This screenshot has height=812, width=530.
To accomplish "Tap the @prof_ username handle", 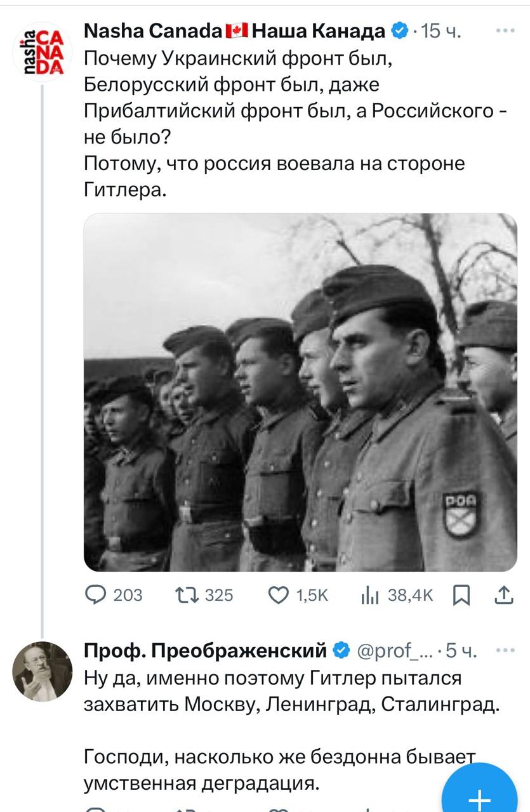I will click(x=392, y=650).
